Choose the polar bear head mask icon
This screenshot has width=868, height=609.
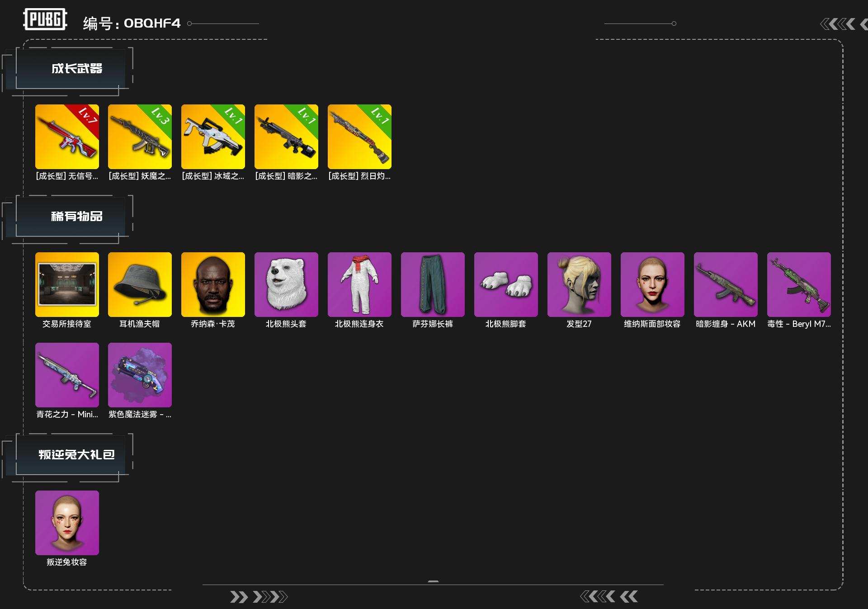click(x=286, y=284)
